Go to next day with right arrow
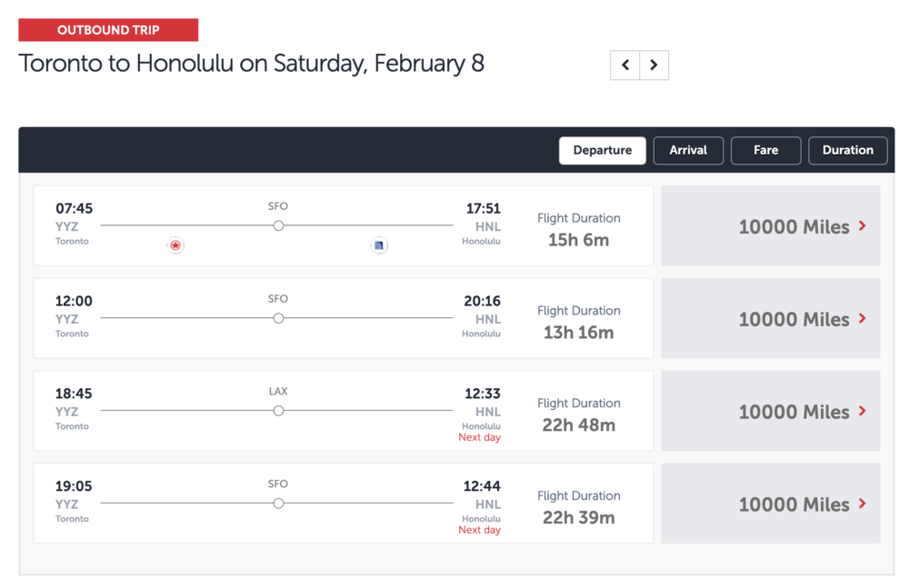 tap(654, 65)
